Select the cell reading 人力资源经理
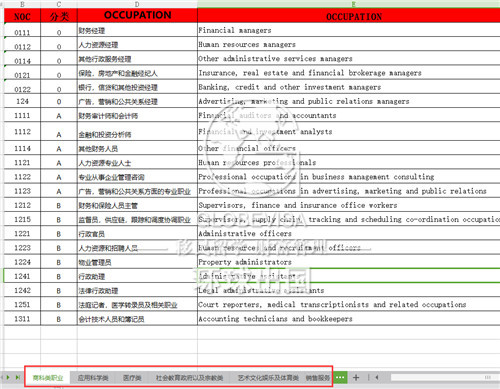 [x=137, y=44]
